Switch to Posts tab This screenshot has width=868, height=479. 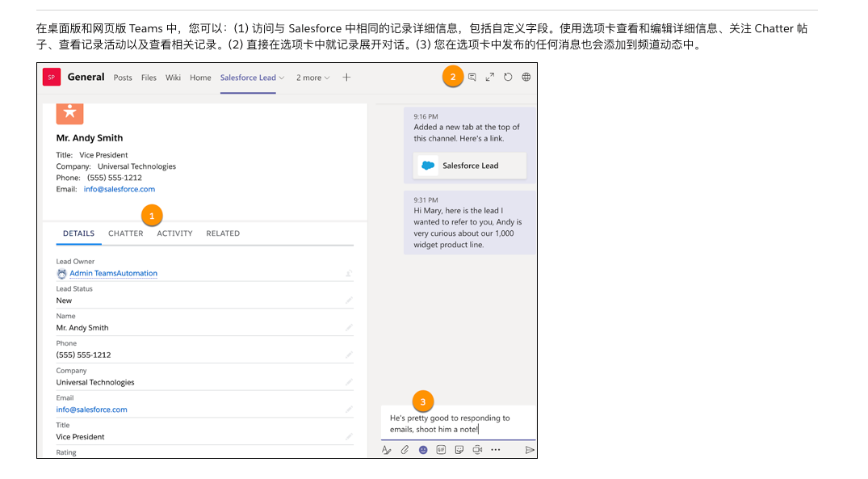(123, 78)
